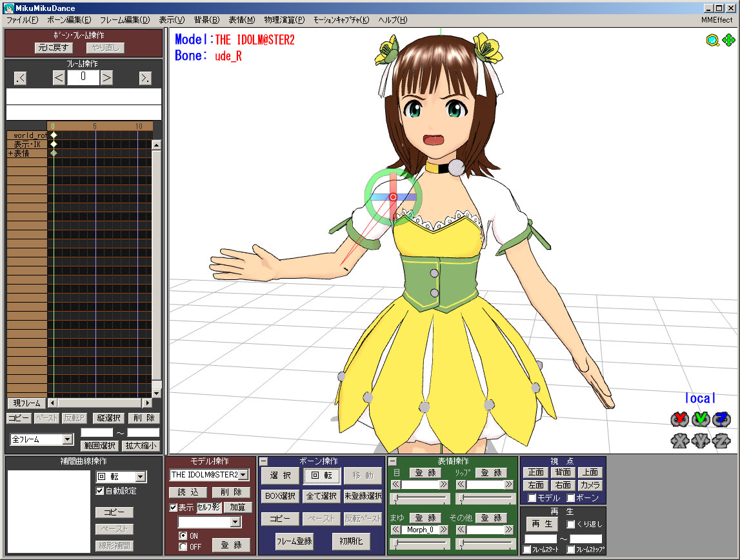The image size is (740, 560).
Task: Click the 現フレーム button
Action: pos(26,403)
